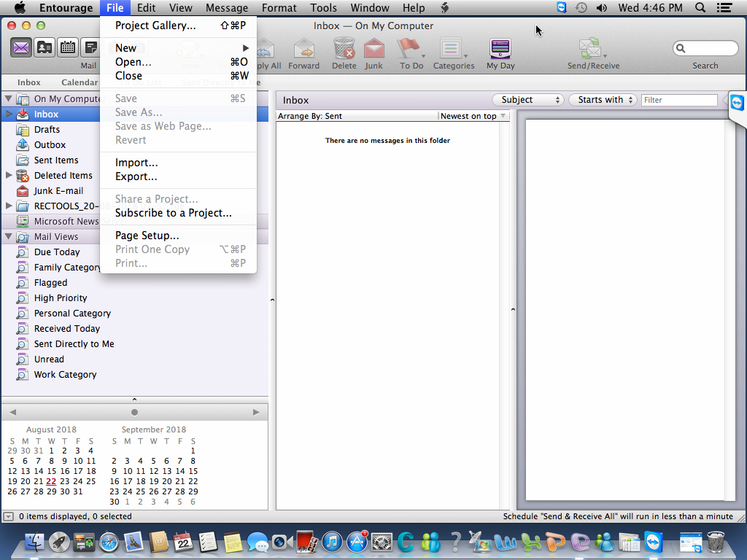
Task: Go to next month in mini calendar
Action: tap(256, 412)
